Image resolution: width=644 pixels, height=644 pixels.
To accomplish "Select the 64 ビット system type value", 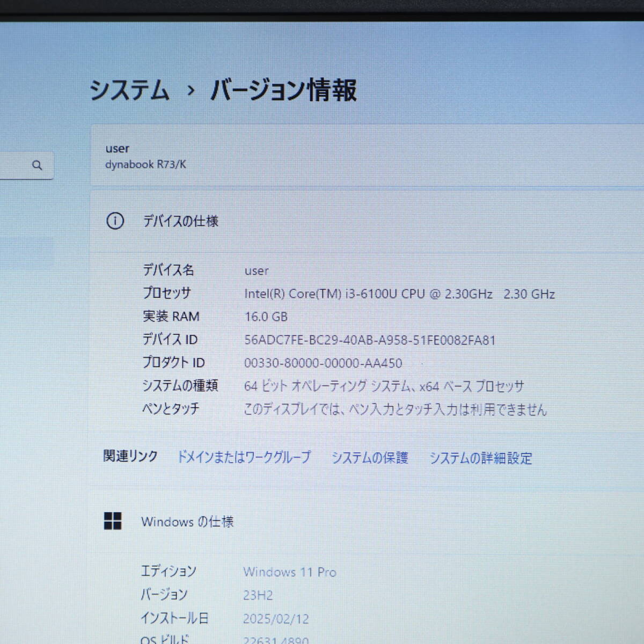I will tap(384, 386).
